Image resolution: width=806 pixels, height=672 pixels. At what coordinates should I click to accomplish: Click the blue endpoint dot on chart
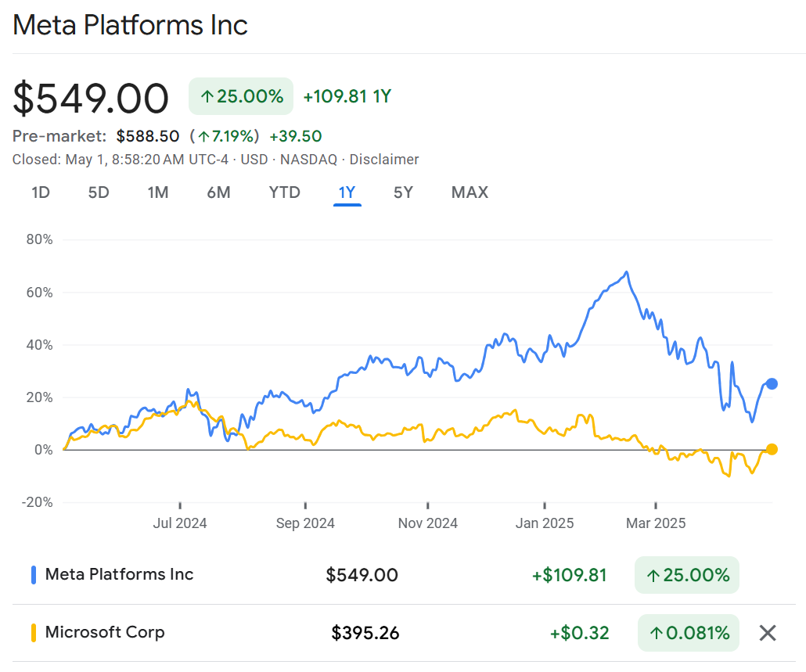coord(772,383)
